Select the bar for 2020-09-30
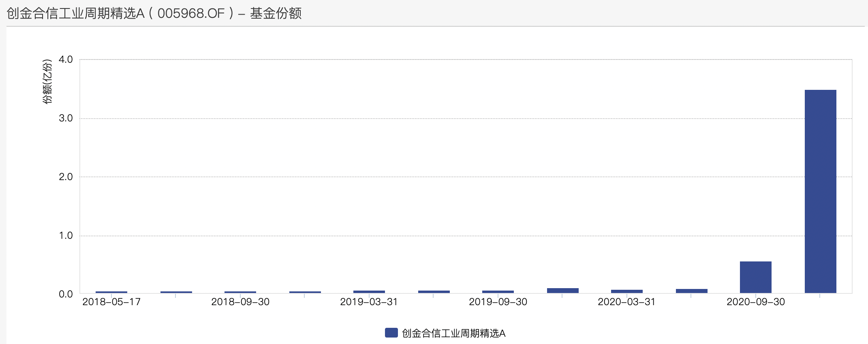 [756, 277]
